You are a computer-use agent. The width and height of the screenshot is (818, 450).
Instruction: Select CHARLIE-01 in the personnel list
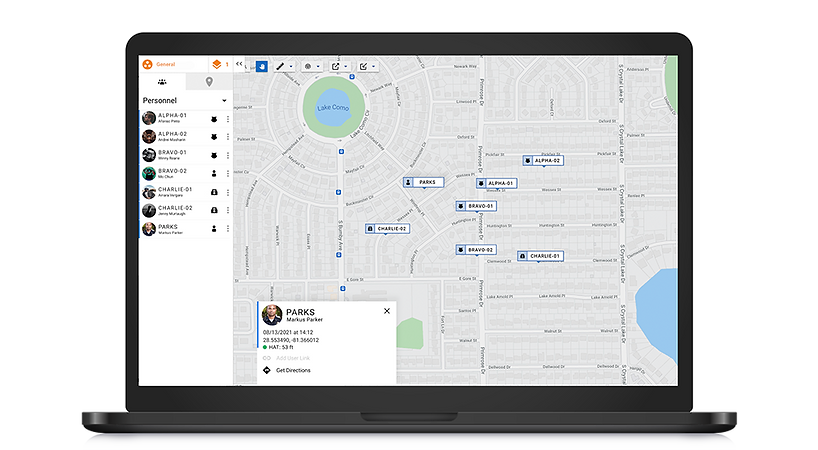click(x=186, y=192)
